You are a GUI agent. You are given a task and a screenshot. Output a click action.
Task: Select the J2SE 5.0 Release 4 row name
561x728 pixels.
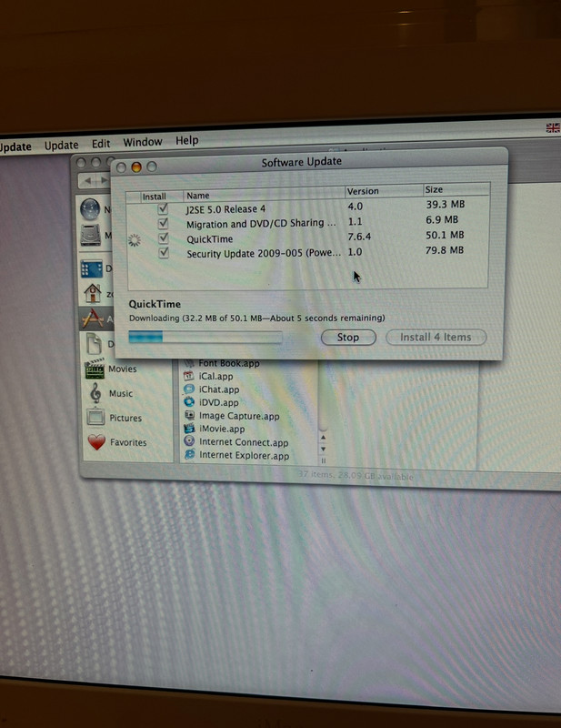click(x=225, y=209)
